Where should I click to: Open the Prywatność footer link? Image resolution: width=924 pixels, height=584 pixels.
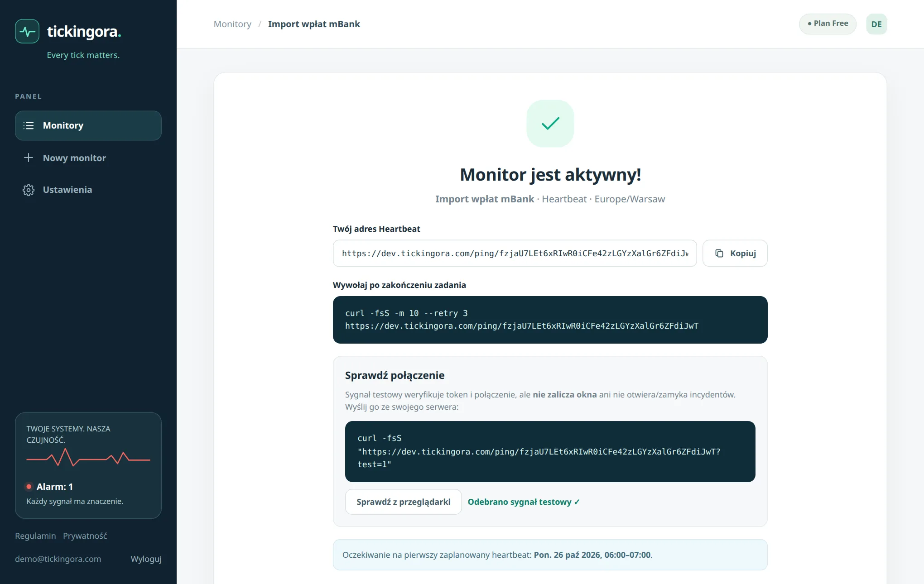click(x=85, y=536)
